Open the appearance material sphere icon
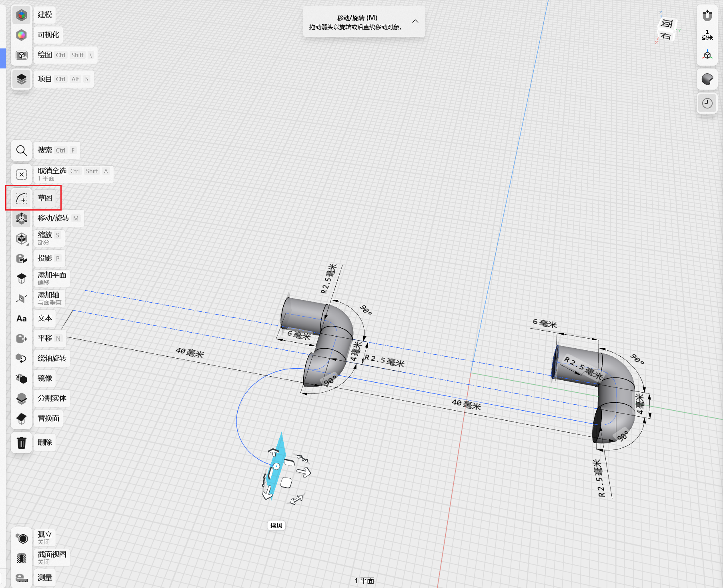723x588 pixels. [707, 79]
